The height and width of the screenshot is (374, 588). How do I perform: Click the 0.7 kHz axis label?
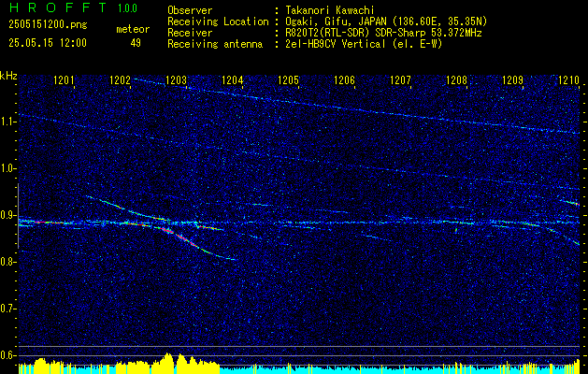tap(8, 309)
